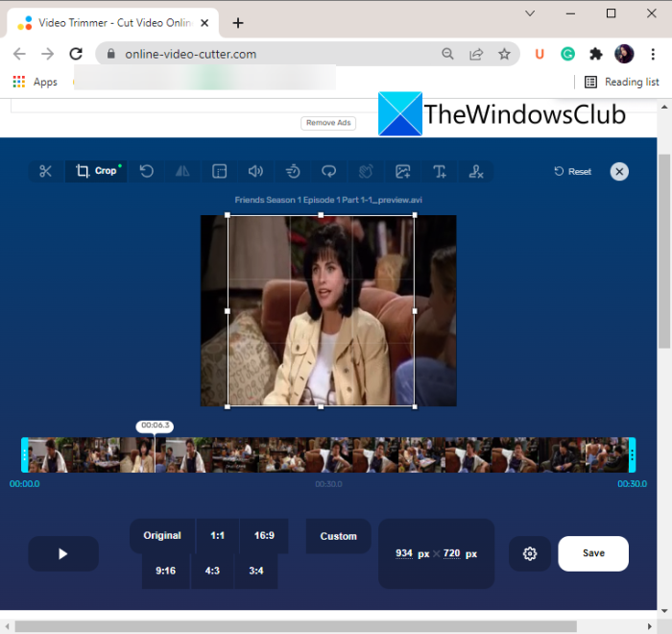Save the cropped video

pos(593,553)
